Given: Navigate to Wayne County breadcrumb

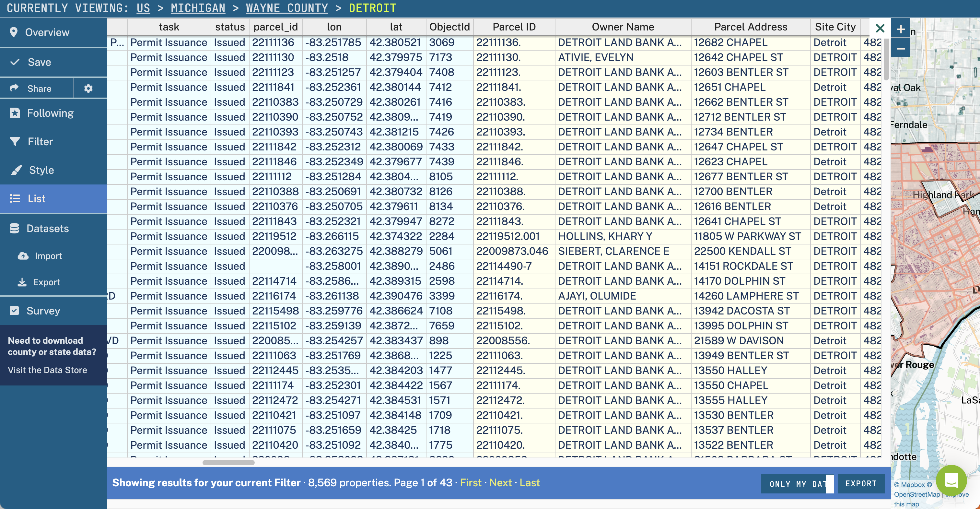Looking at the screenshot, I should [x=287, y=8].
